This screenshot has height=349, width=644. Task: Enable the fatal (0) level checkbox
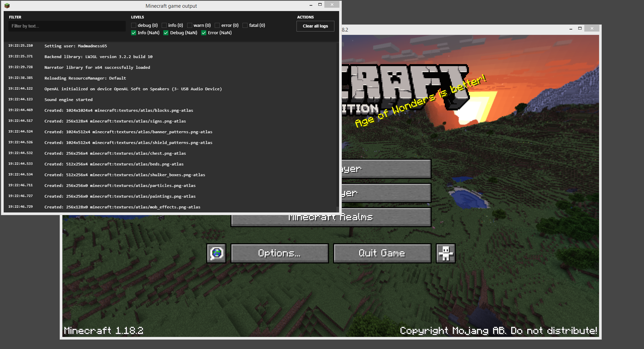(x=245, y=26)
